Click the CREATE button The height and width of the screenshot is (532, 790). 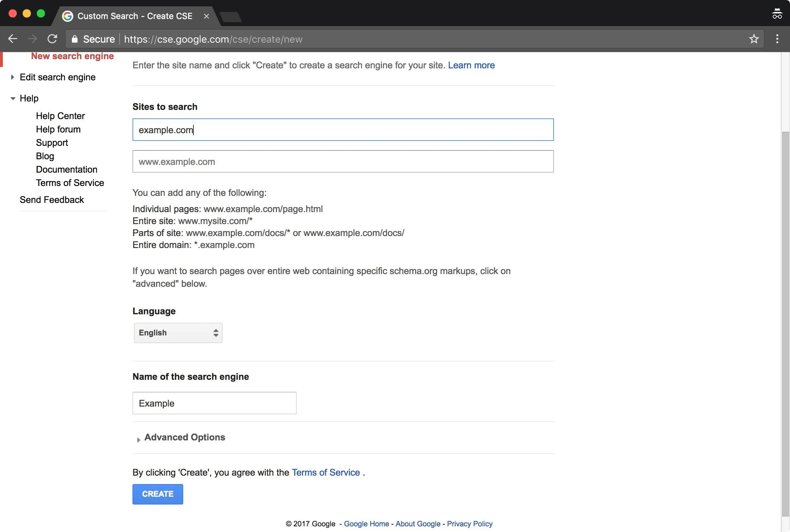coord(158,494)
